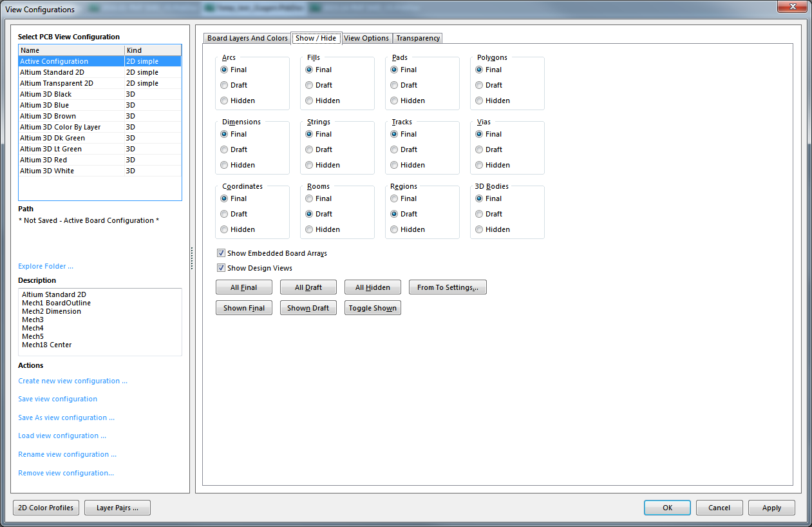Confirm with the OK button

click(668, 508)
